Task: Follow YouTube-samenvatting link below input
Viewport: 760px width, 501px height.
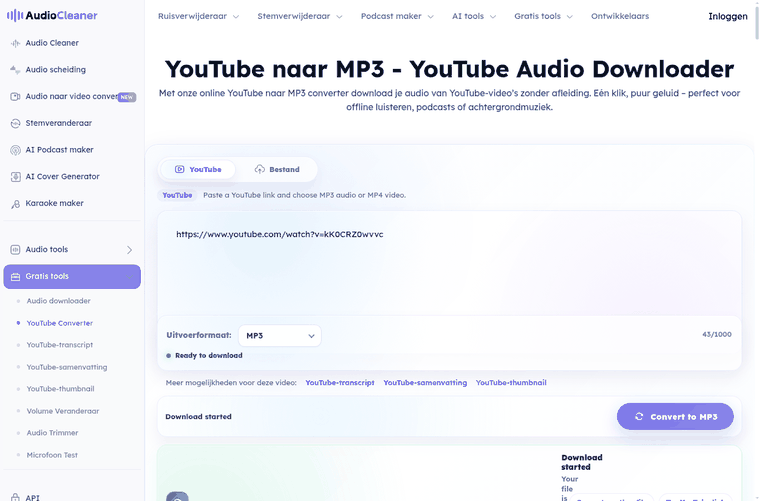Action: [x=425, y=383]
